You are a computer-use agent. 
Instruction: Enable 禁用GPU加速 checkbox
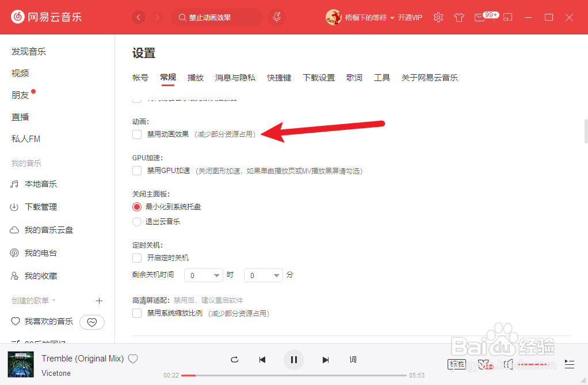coord(137,171)
